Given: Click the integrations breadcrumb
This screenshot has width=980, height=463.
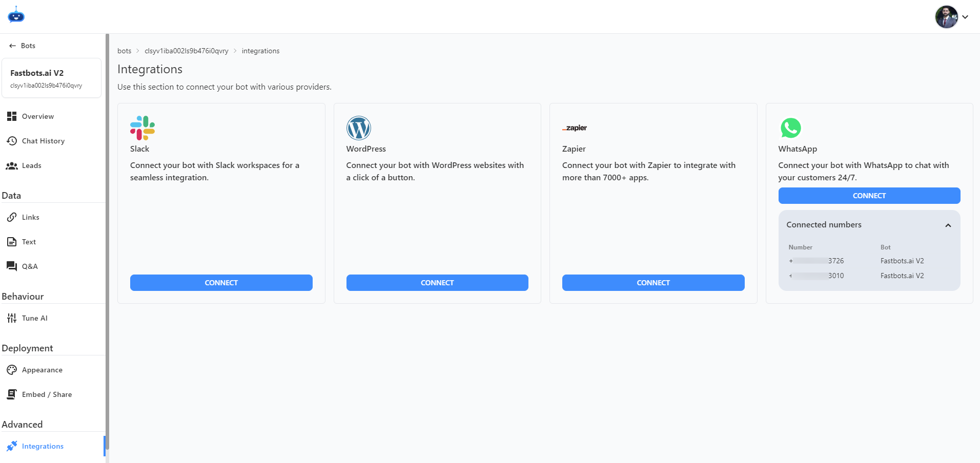Looking at the screenshot, I should 260,51.
